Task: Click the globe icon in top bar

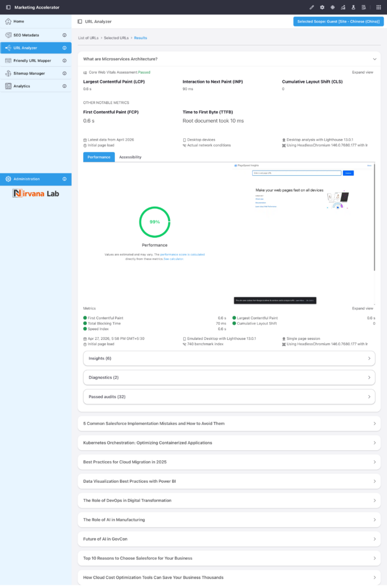Action: [x=332, y=7]
